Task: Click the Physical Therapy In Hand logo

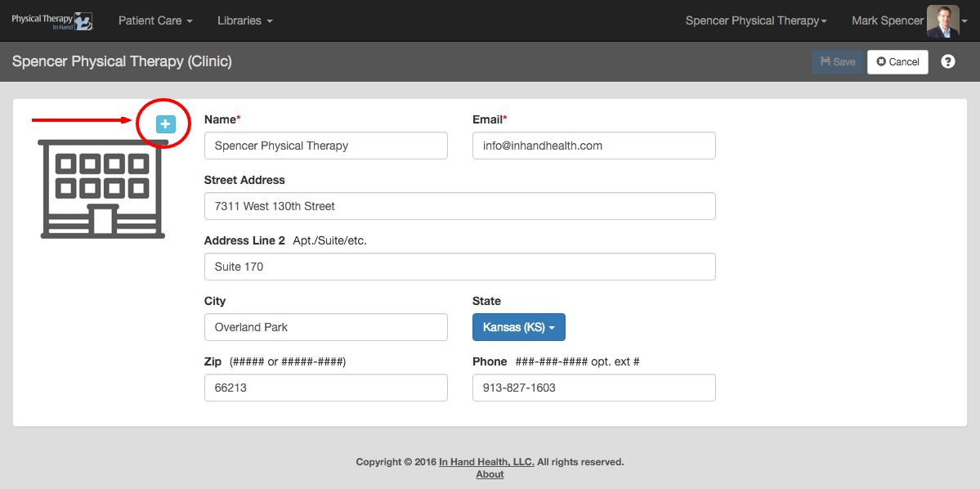Action: coord(51,20)
